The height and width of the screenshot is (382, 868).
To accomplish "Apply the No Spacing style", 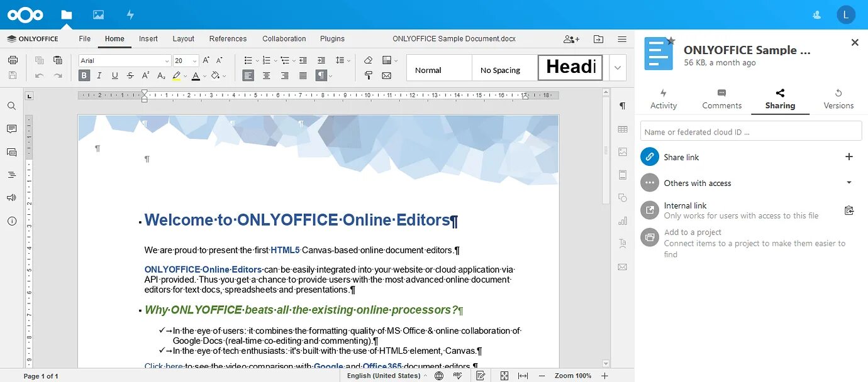I will point(504,68).
